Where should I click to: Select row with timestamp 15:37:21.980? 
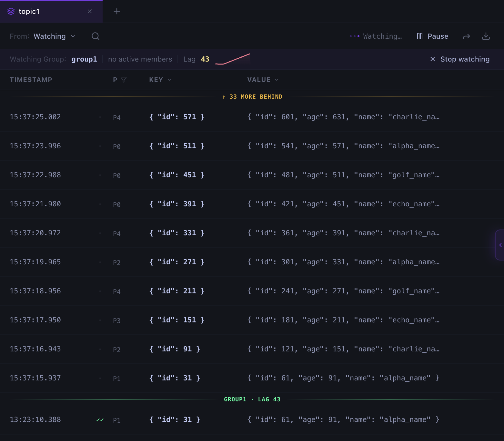tap(252, 204)
